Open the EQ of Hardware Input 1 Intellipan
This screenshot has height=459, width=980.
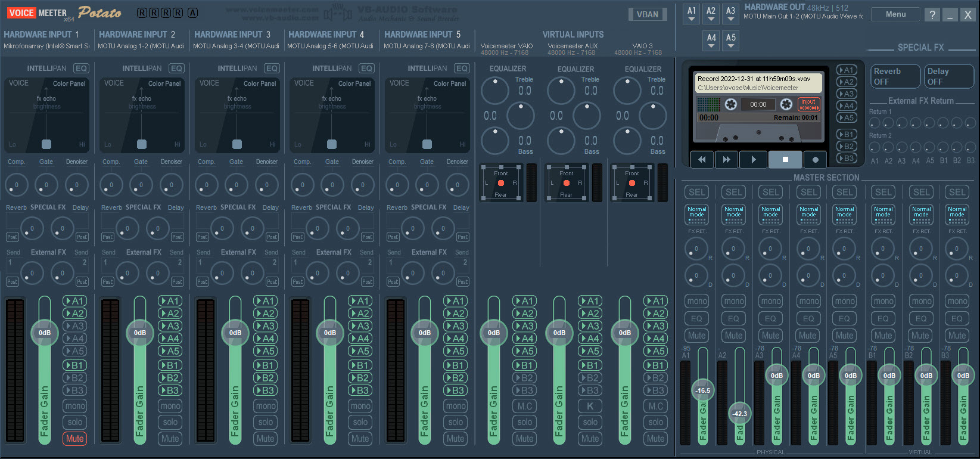[81, 69]
